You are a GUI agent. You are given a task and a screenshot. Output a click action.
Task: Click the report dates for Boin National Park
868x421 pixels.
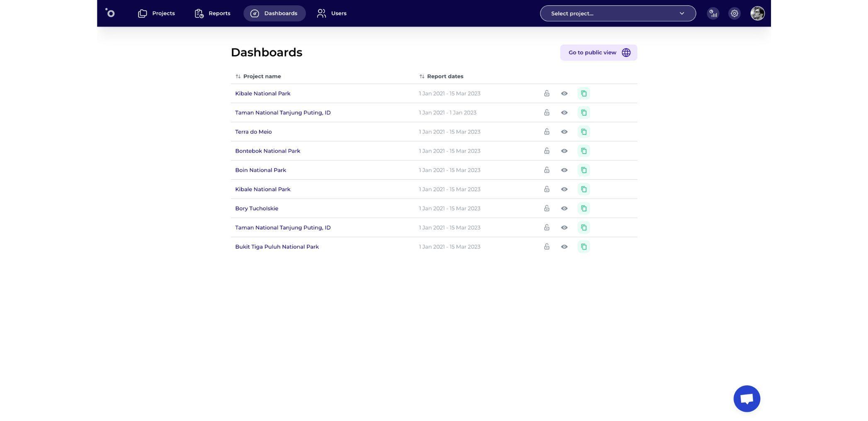(x=449, y=170)
